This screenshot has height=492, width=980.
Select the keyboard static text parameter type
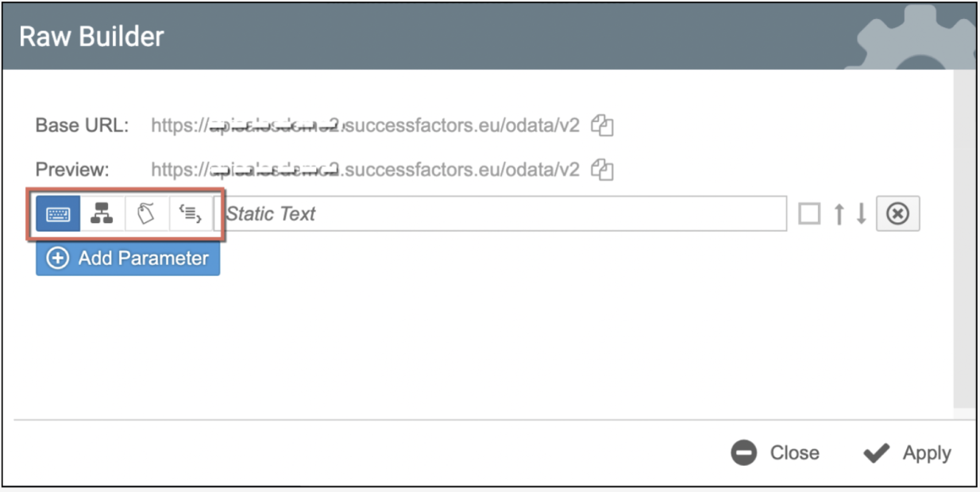coord(58,214)
